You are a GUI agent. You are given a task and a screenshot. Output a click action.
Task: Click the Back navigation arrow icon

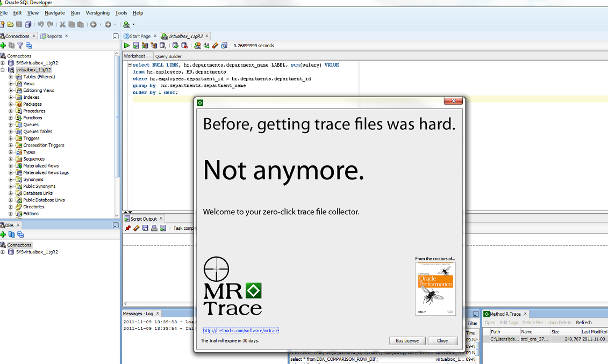tap(94, 24)
